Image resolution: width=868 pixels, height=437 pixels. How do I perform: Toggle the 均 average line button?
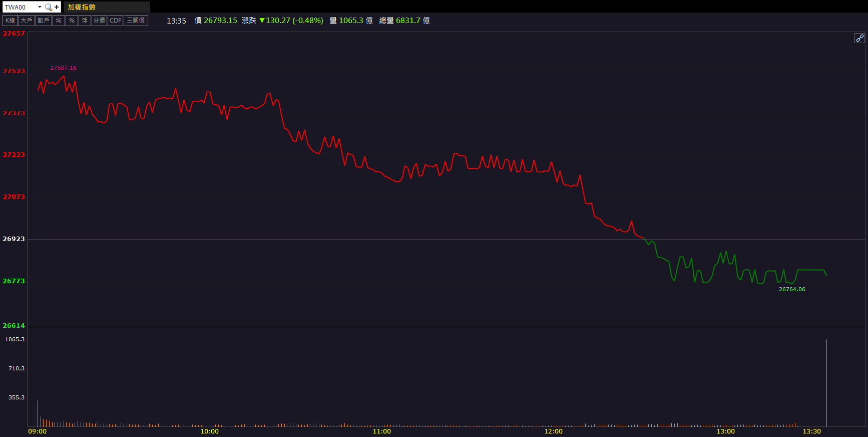point(59,21)
